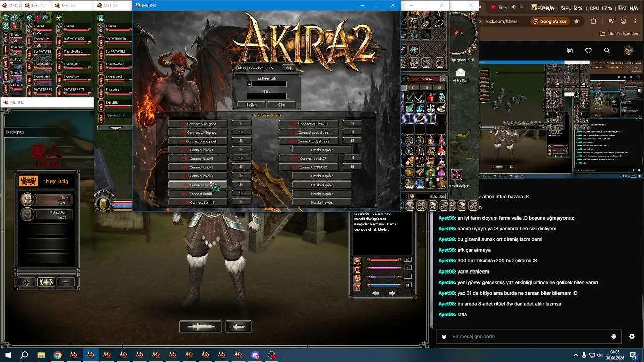
Task: Click the volume tray icon
Action: tap(599, 355)
